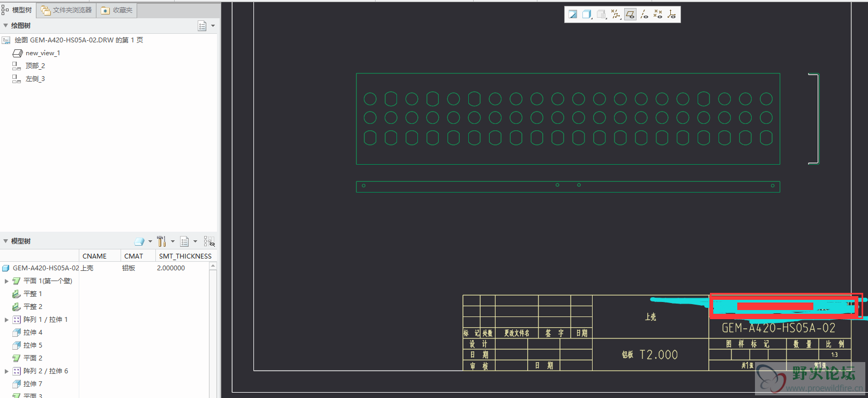Image resolution: width=868 pixels, height=398 pixels.
Task: Select the 拉伸 5 extrude feature
Action: (27, 345)
